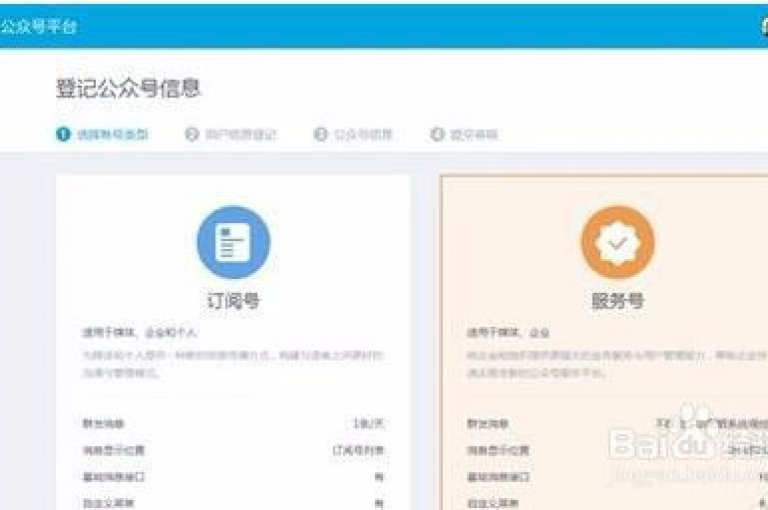Open the third step label 公众号信息
Viewport: 768px width, 510px height.
click(x=363, y=134)
